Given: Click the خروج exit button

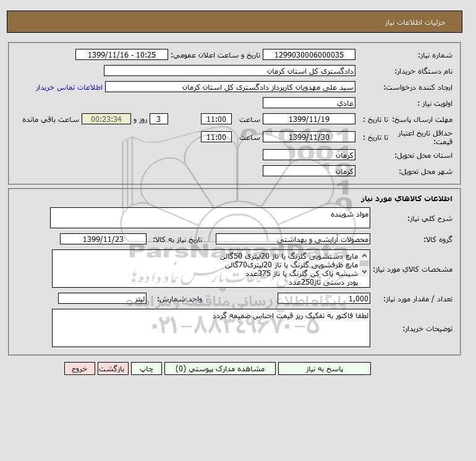Looking at the screenshot, I should coord(80,369).
